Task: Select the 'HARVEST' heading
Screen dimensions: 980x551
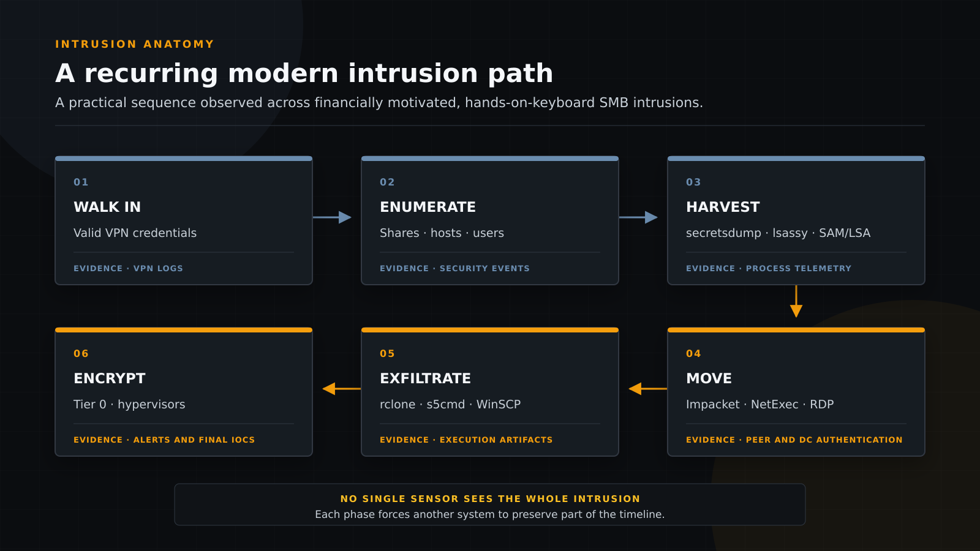Action: point(723,207)
